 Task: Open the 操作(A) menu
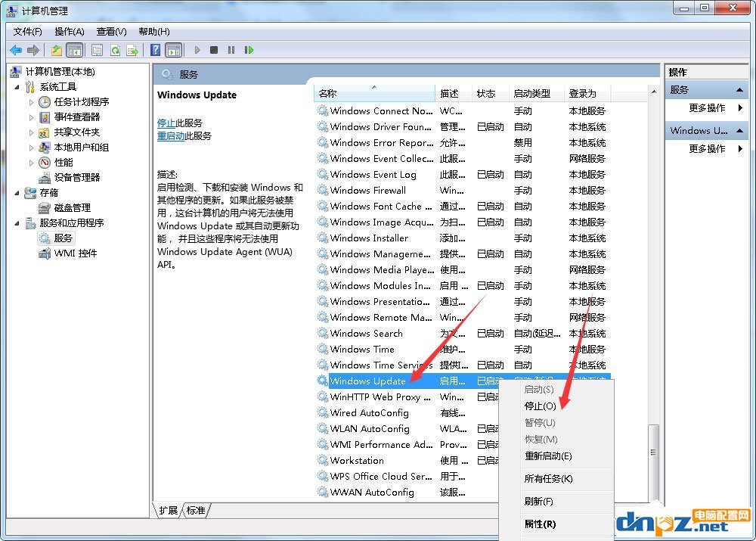click(70, 32)
